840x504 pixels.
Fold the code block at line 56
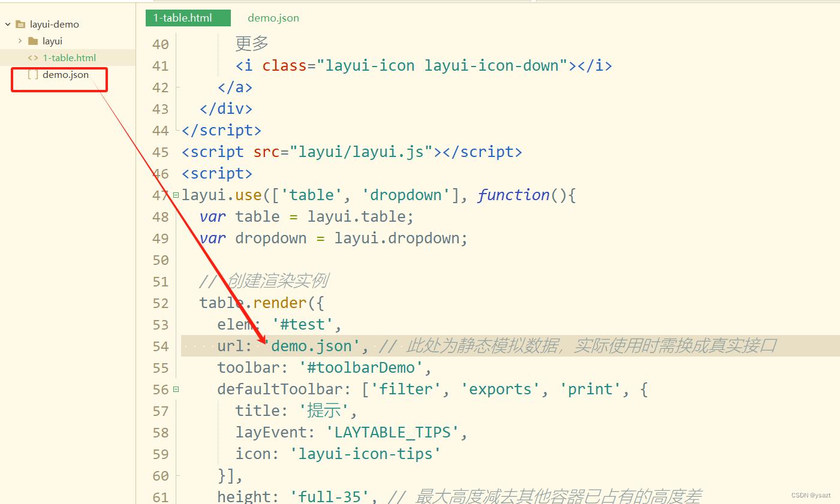click(176, 389)
